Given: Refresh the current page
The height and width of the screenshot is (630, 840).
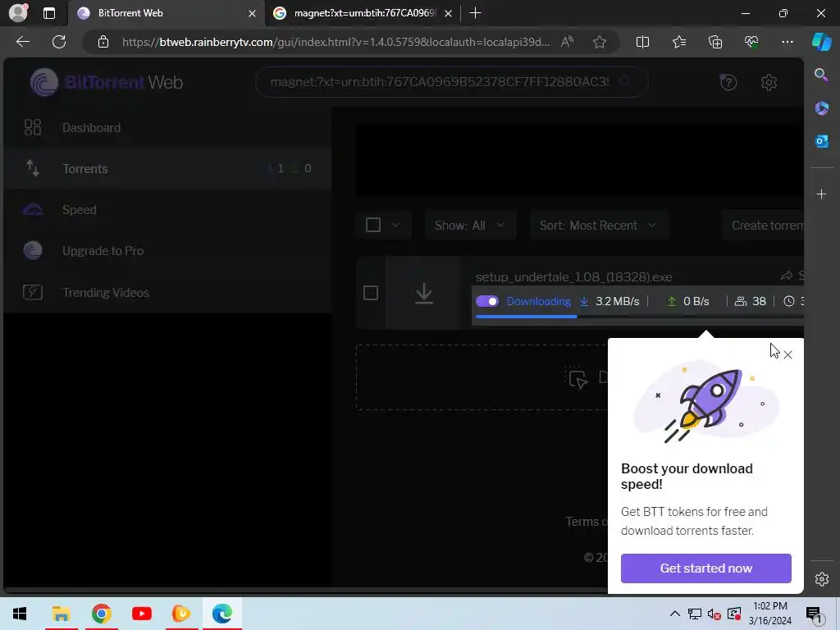Looking at the screenshot, I should [59, 42].
